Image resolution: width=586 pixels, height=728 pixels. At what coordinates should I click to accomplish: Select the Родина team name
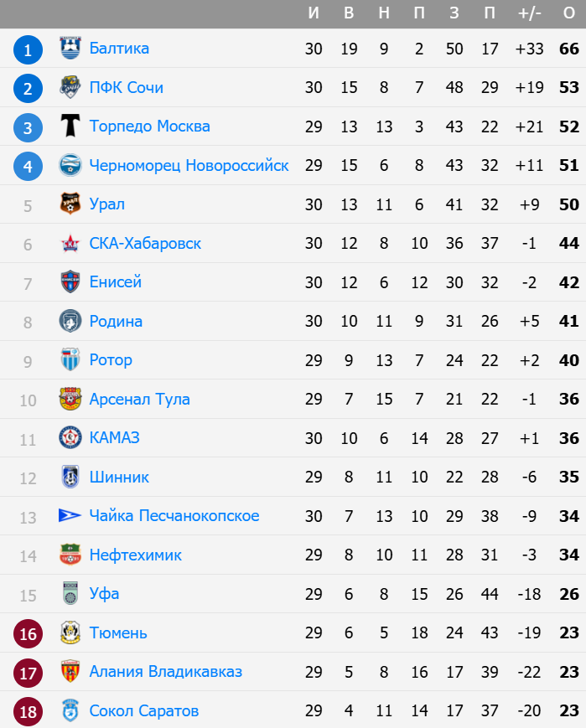[116, 321]
